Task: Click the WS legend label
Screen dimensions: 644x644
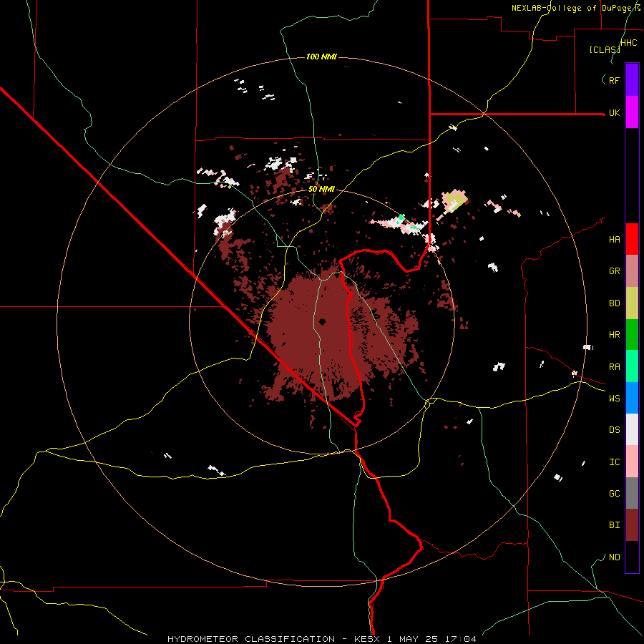Action: point(614,399)
